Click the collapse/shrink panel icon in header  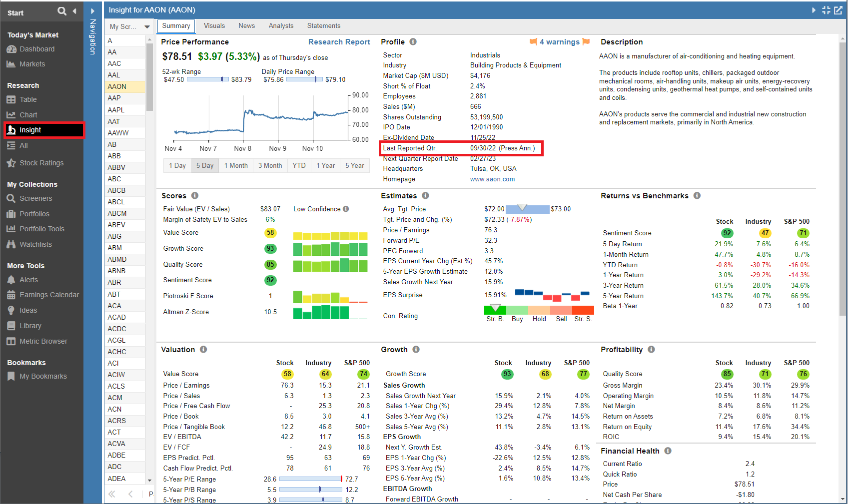click(826, 10)
